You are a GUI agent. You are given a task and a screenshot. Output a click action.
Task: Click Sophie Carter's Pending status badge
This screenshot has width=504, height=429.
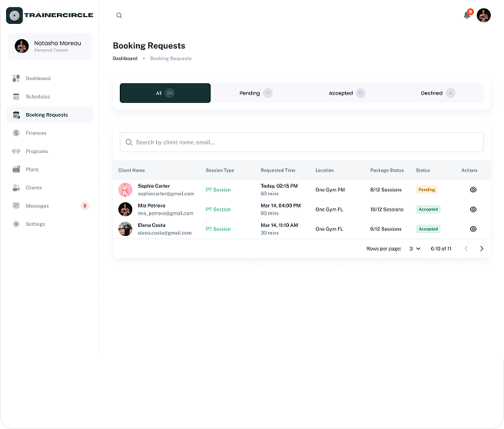click(426, 190)
